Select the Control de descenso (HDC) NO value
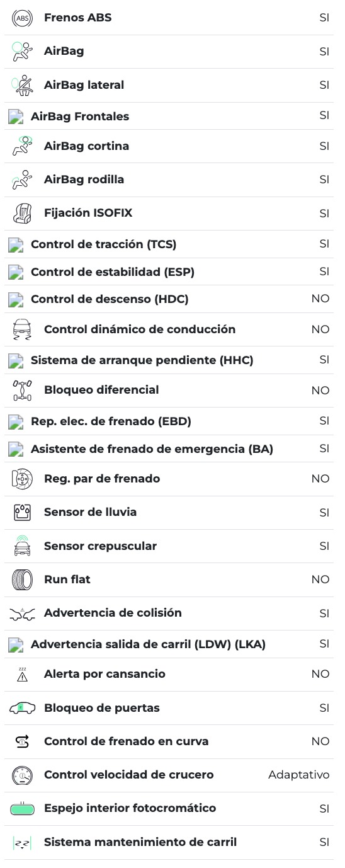Image resolution: width=345 pixels, height=868 pixels. [320, 299]
